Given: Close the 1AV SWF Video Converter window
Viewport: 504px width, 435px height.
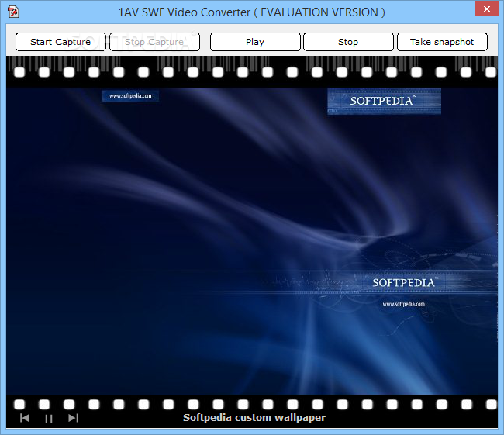Looking at the screenshot, I should (x=487, y=9).
